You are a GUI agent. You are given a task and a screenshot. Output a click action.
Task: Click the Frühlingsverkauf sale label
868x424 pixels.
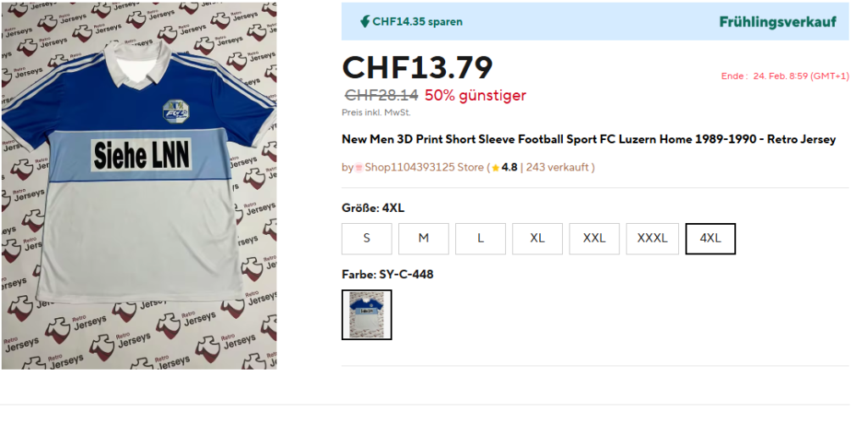coord(777,22)
